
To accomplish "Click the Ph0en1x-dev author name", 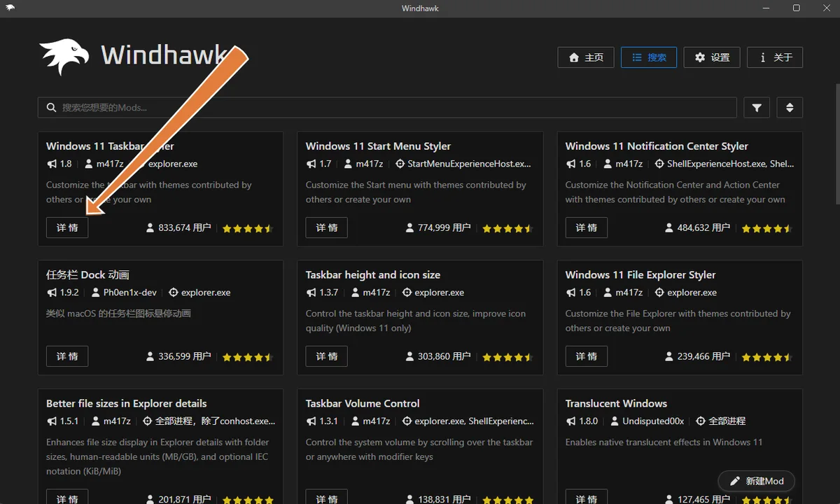I will pos(130,293).
